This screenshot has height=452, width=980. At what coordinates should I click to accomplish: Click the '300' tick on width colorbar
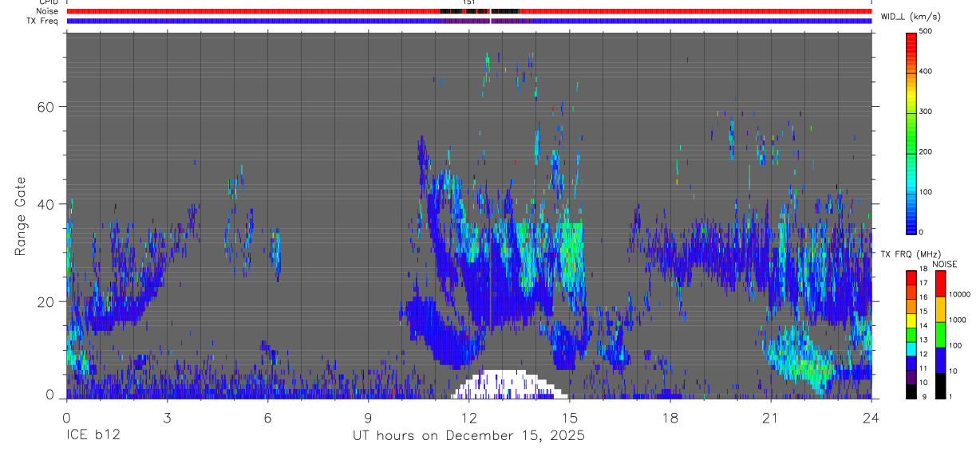[x=927, y=112]
